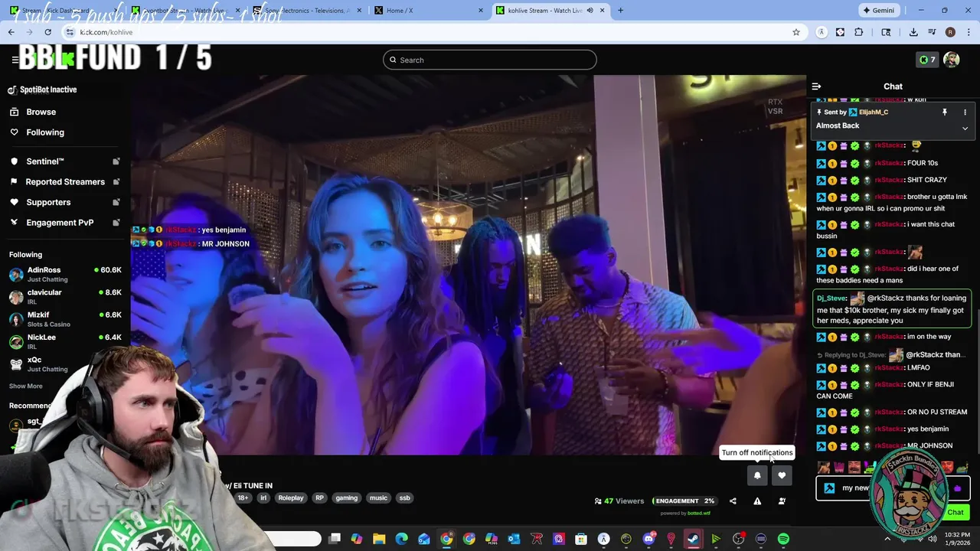Click the irl stream tag
This screenshot has width=980, height=551.
pyautogui.click(x=263, y=498)
